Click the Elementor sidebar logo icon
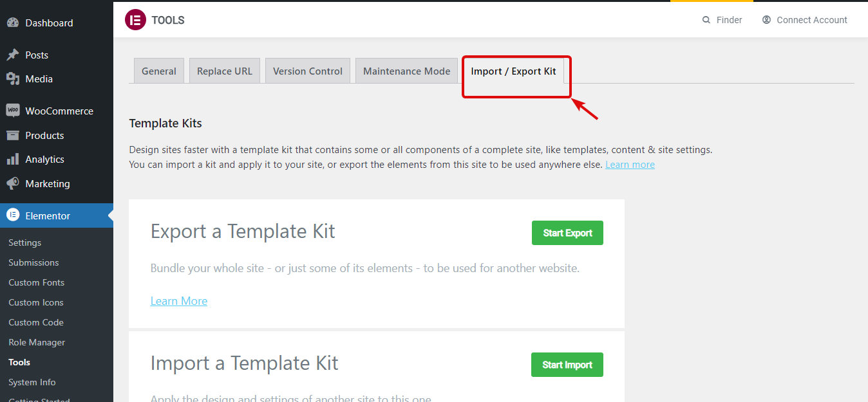 click(13, 215)
